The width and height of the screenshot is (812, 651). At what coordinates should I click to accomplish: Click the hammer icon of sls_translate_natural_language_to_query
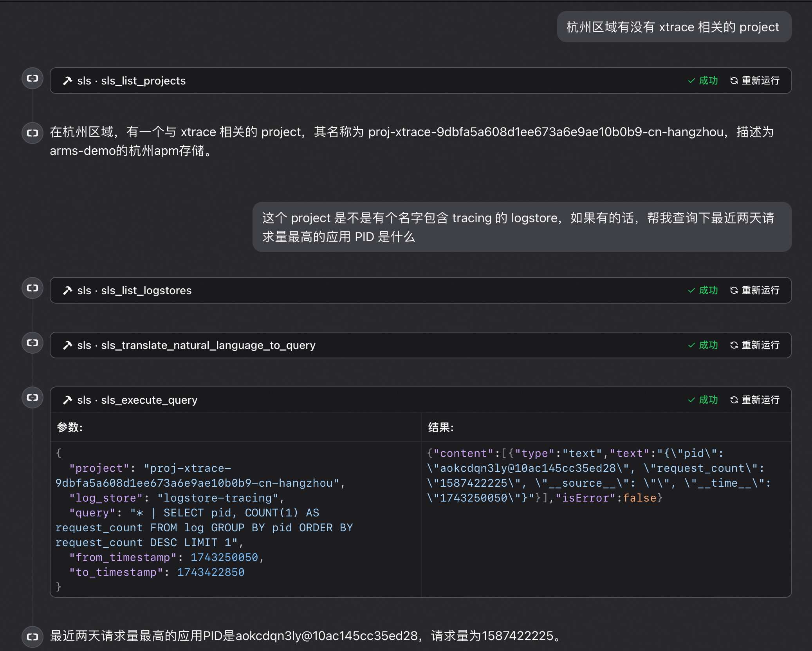click(x=68, y=345)
